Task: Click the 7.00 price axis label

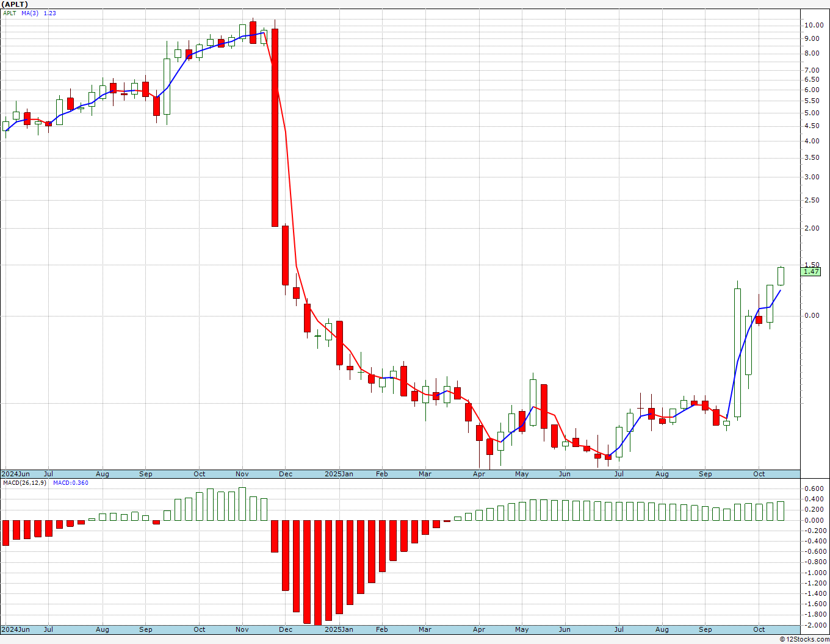Action: tap(812, 70)
